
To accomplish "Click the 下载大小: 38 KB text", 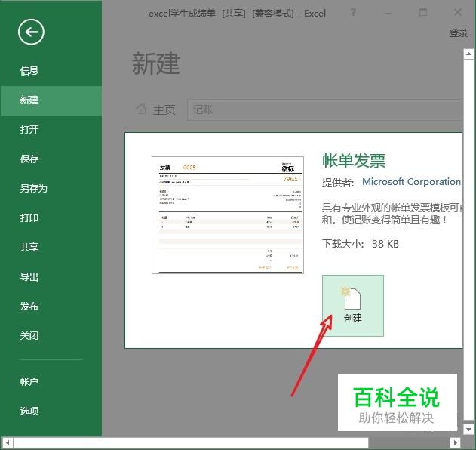I will tap(361, 244).
